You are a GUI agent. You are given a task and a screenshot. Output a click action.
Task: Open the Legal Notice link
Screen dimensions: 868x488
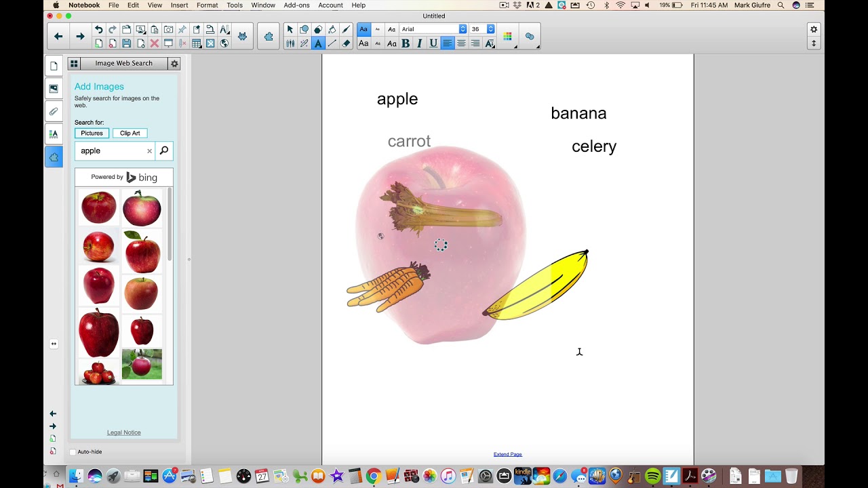pyautogui.click(x=124, y=432)
